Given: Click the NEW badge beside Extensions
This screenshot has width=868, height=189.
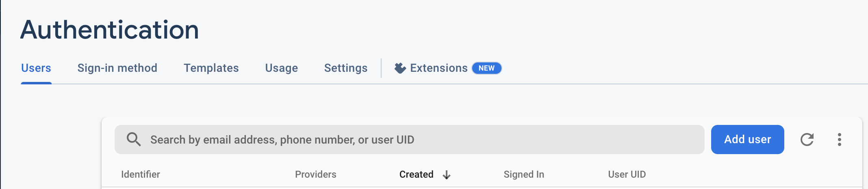Looking at the screenshot, I should (486, 68).
